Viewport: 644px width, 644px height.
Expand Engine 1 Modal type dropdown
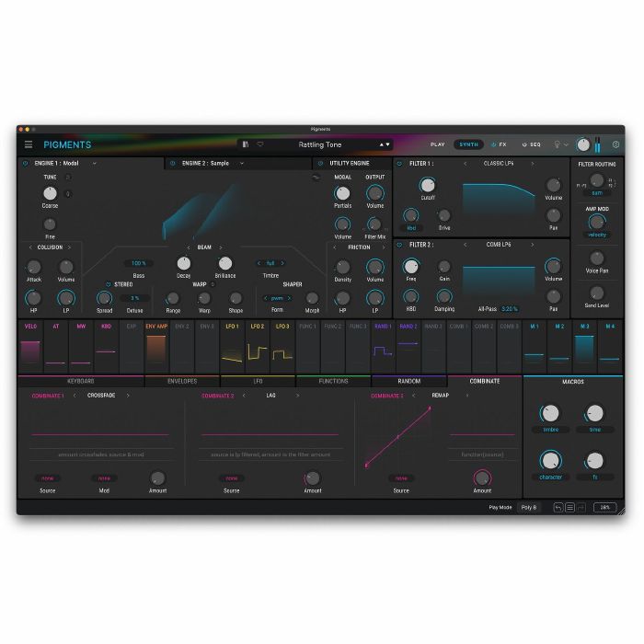(x=95, y=164)
